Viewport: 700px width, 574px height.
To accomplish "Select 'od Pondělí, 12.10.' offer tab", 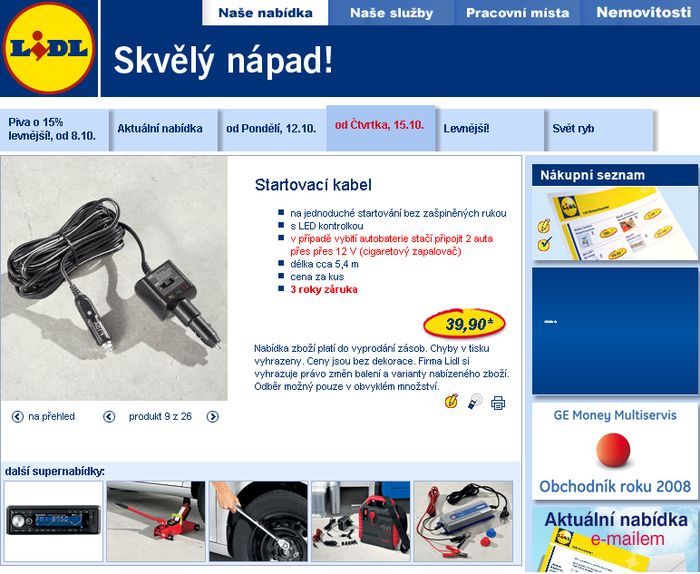I will [272, 129].
